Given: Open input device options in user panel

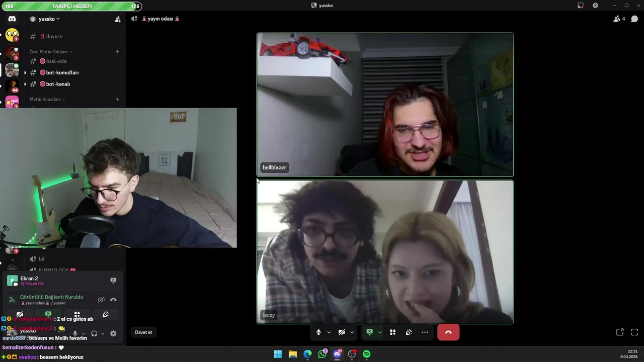Looking at the screenshot, I should point(84,333).
